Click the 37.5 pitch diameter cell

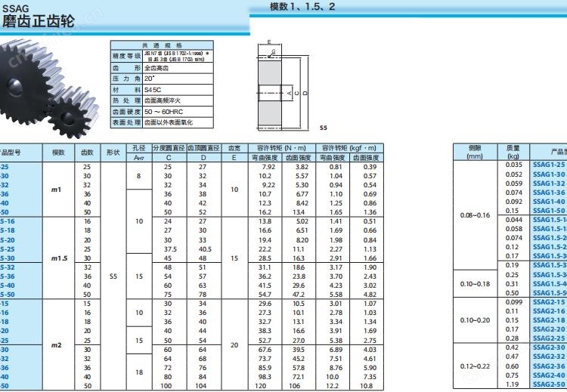tap(170, 249)
